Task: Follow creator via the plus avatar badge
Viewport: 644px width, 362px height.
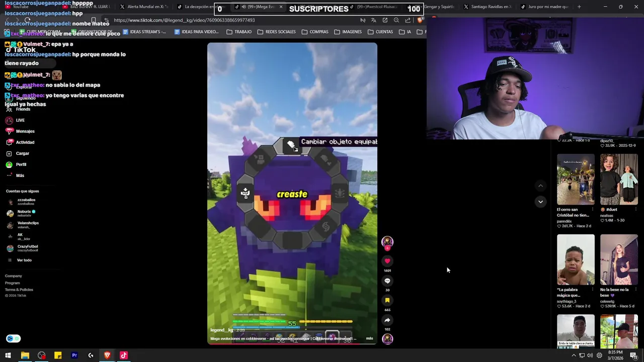Action: (x=387, y=248)
